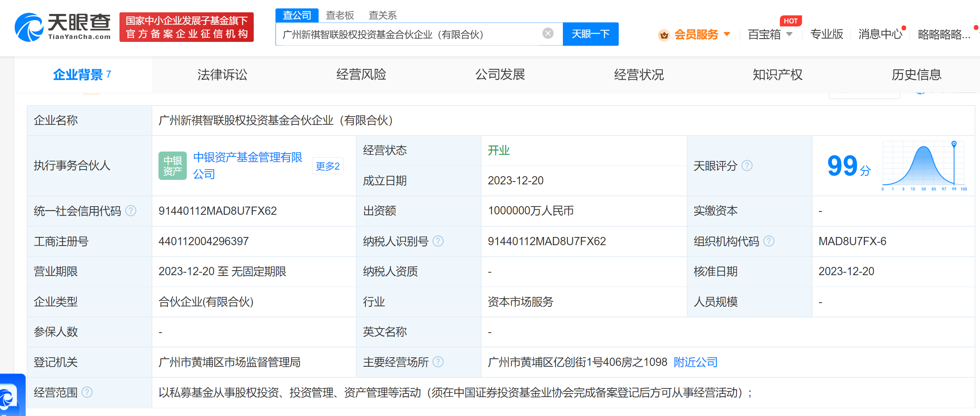The image size is (980, 416).
Task: Click the TianYanCha eye logo
Action: point(29,27)
